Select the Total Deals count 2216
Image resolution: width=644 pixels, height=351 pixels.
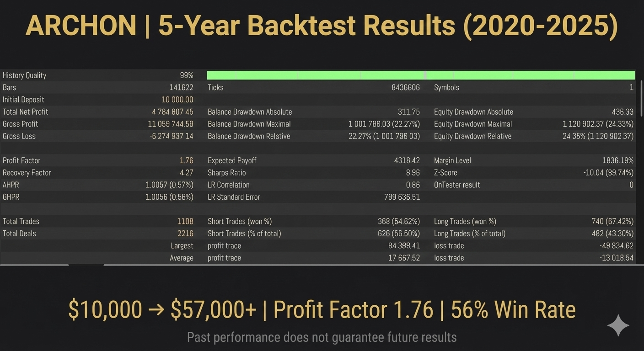point(185,234)
